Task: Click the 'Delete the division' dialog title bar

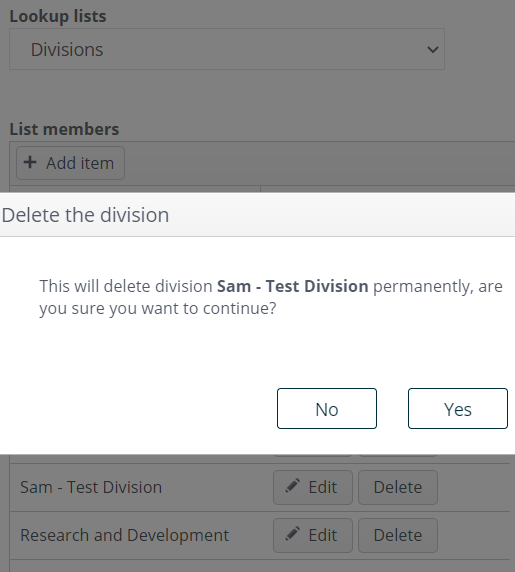Action: point(258,214)
